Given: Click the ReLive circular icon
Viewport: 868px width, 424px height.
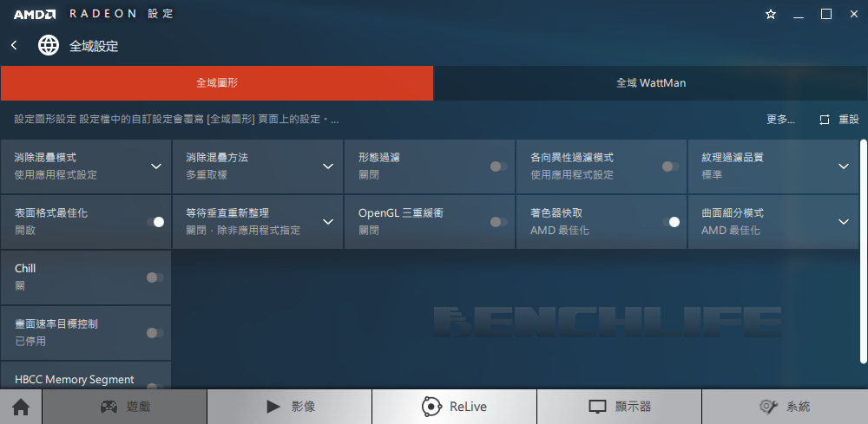Looking at the screenshot, I should tap(431, 407).
